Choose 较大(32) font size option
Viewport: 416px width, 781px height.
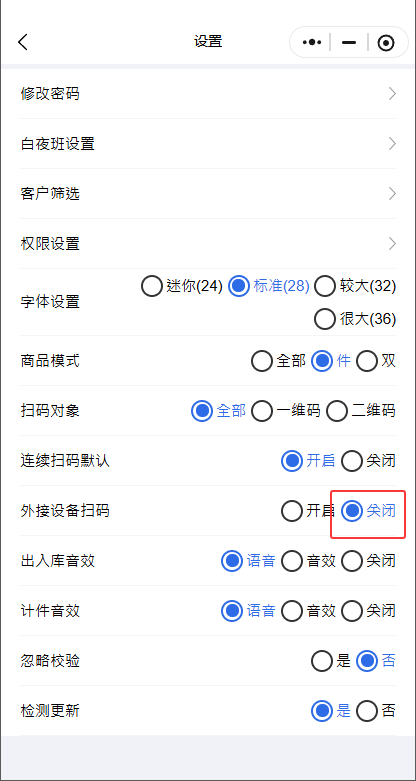click(356, 286)
